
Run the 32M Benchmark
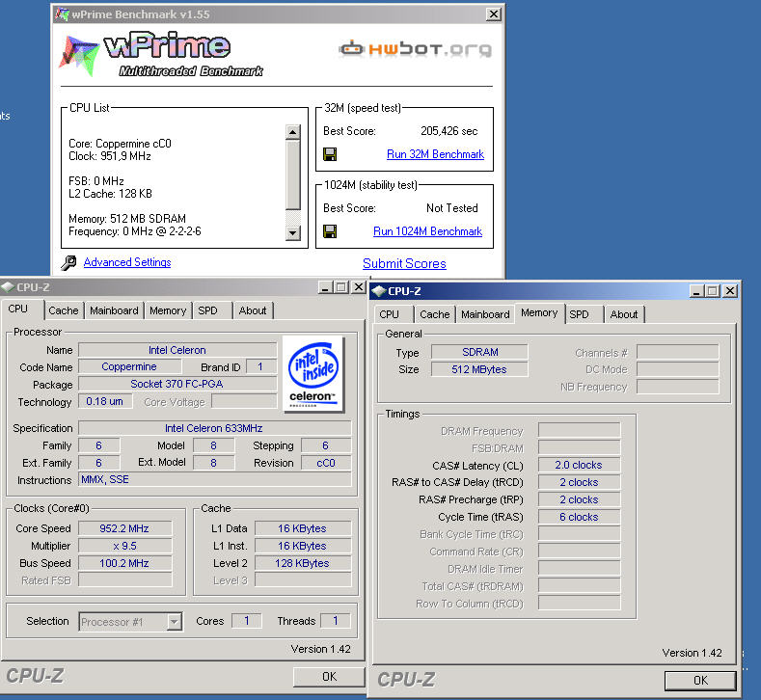pyautogui.click(x=435, y=154)
